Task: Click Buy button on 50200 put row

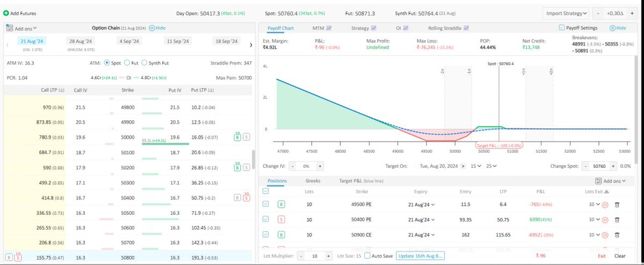Action: pyautogui.click(x=237, y=168)
